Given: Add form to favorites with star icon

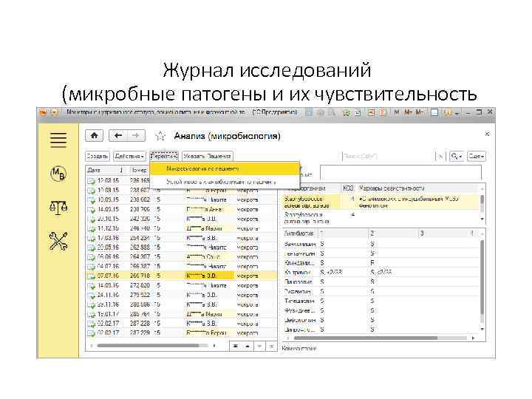Looking at the screenshot, I should tap(160, 137).
